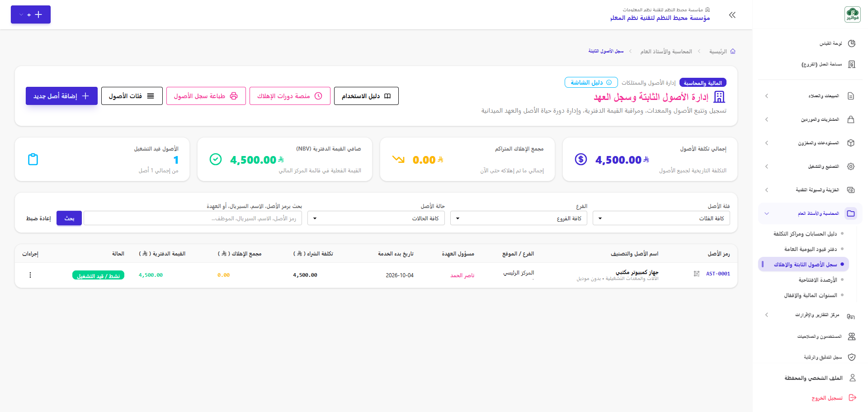Click the treasury cash icon in sidebar

851,190
